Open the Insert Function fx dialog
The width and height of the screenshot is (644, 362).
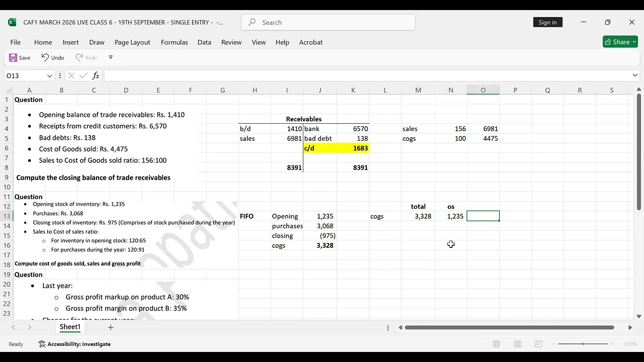point(96,75)
